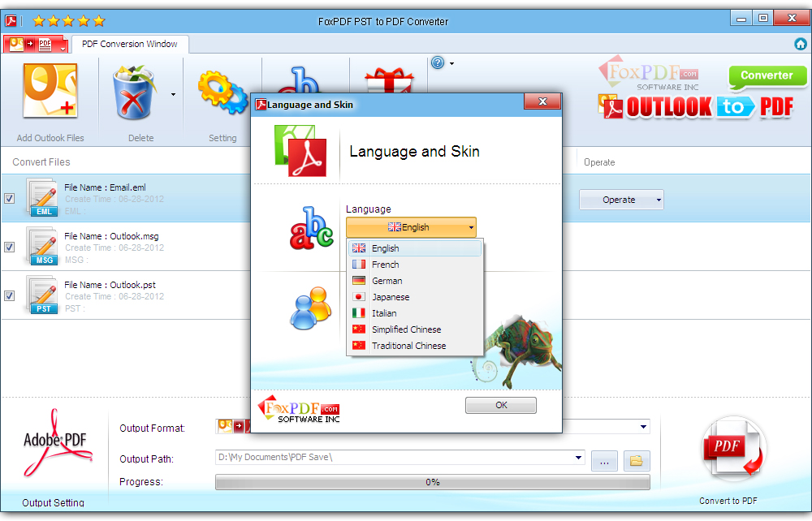
Task: Click the green Converter badge
Action: point(767,77)
